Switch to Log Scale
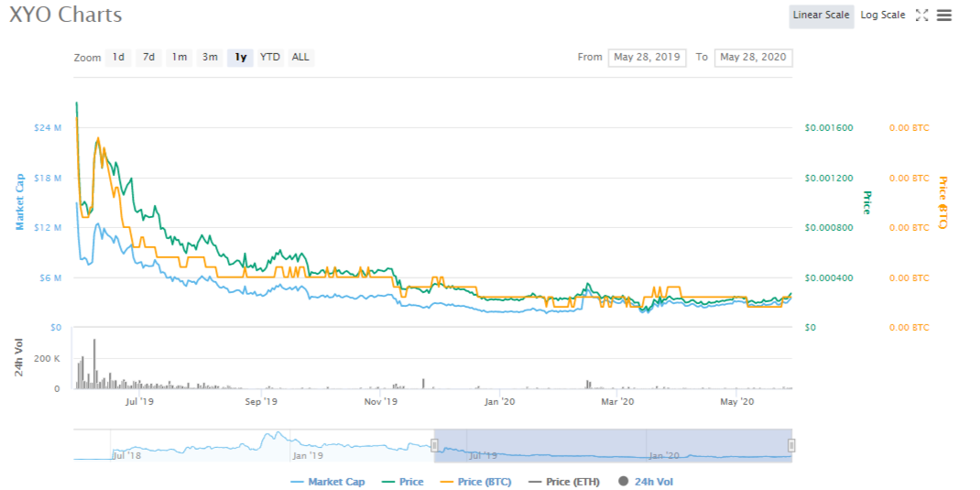Image resolution: width=980 pixels, height=490 pixels. (883, 16)
